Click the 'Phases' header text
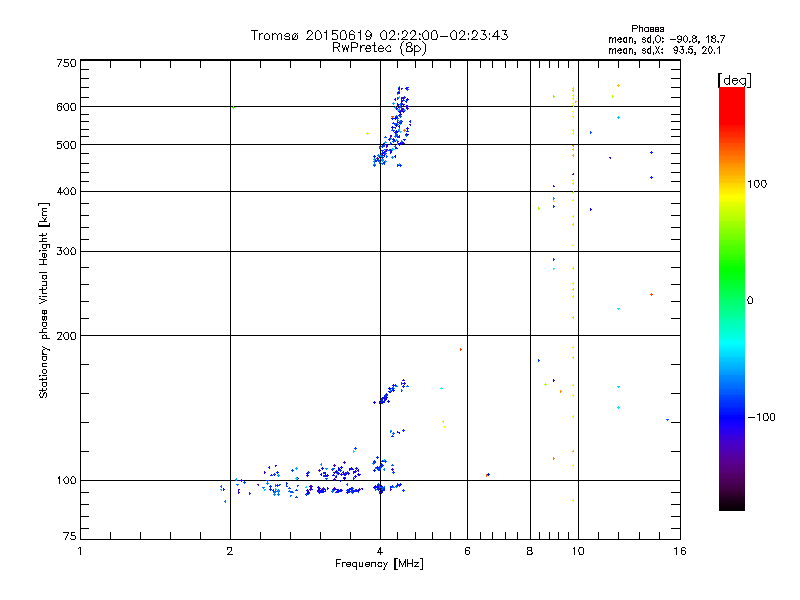 tap(647, 29)
